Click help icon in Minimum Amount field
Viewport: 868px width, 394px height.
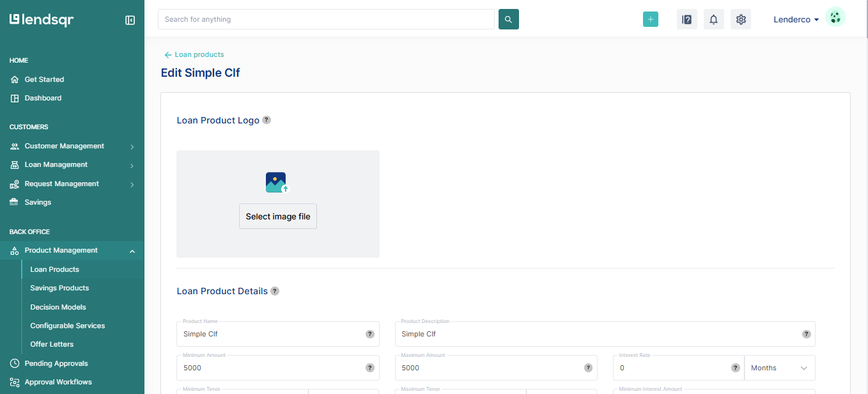(369, 368)
